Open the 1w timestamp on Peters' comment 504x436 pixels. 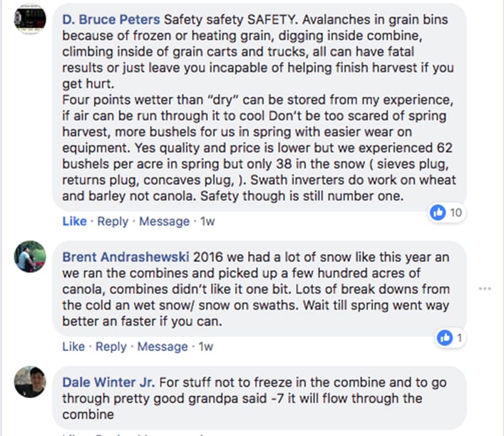[207, 221]
